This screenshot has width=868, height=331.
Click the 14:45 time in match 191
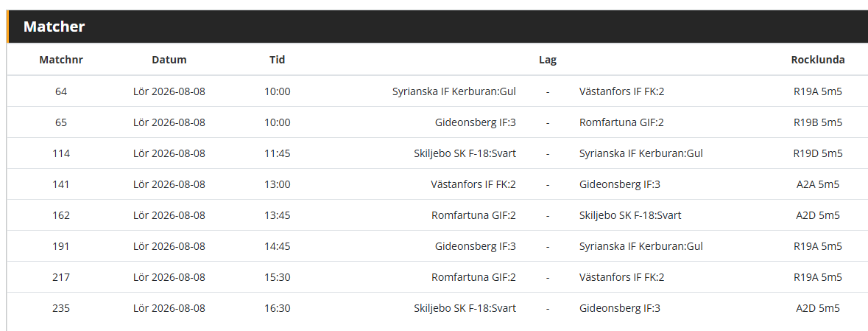(x=278, y=247)
